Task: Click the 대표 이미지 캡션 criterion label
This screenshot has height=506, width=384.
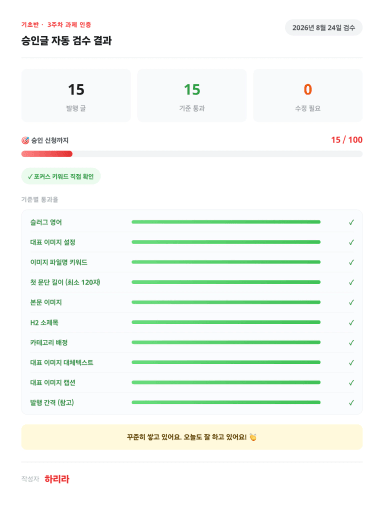Action: pos(53,382)
